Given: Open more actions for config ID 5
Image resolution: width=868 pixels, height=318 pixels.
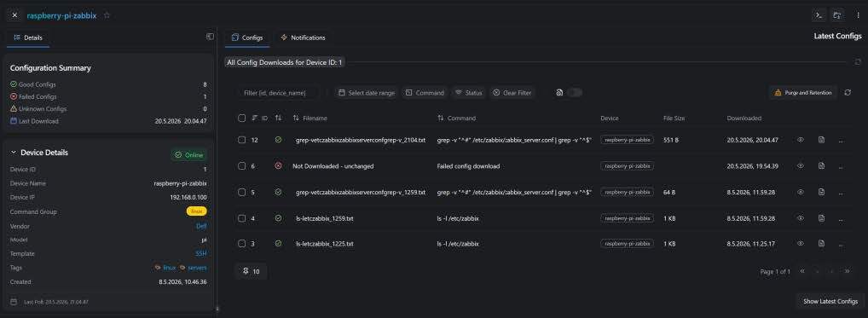Looking at the screenshot, I should click(x=841, y=193).
